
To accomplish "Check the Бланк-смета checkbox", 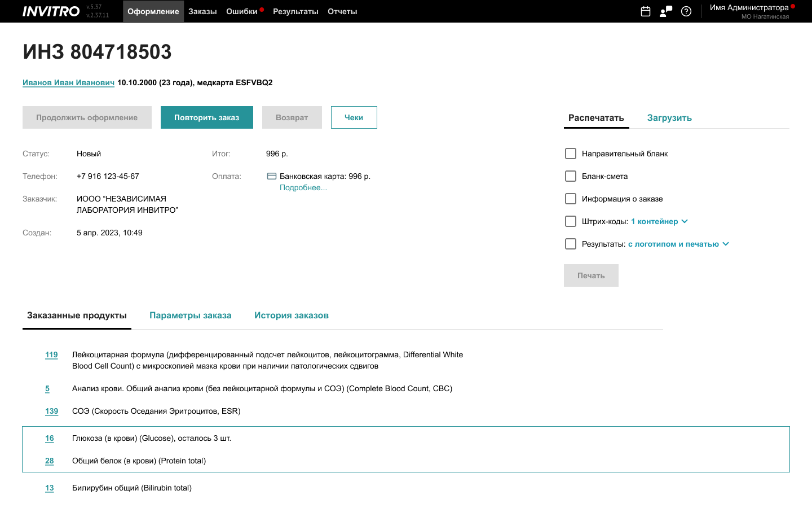I will (571, 176).
